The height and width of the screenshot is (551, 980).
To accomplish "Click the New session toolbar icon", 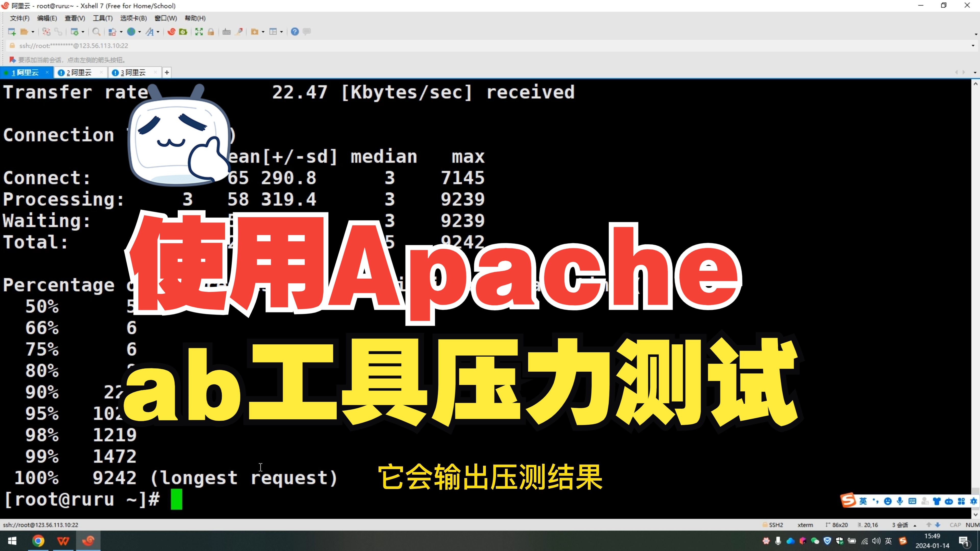I will tap(12, 32).
